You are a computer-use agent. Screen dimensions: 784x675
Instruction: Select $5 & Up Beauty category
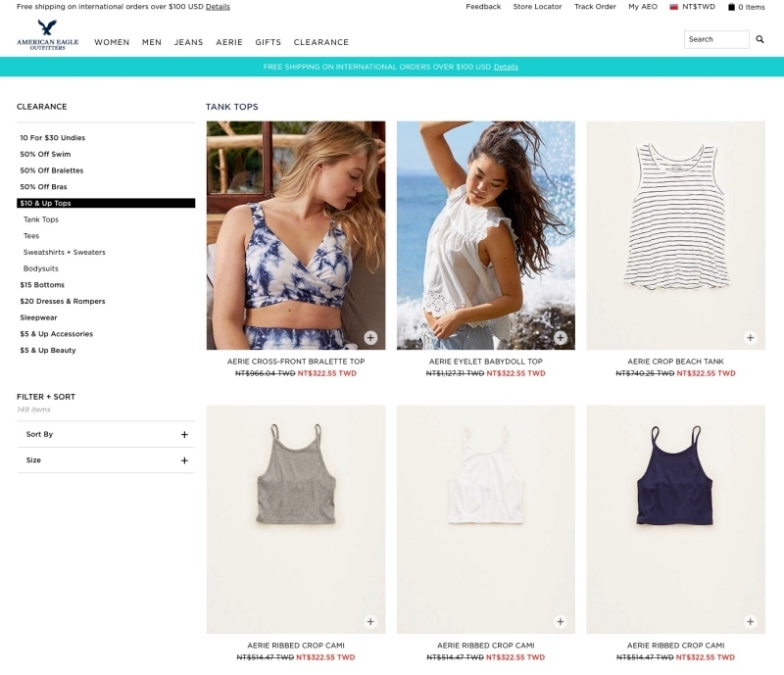(48, 351)
